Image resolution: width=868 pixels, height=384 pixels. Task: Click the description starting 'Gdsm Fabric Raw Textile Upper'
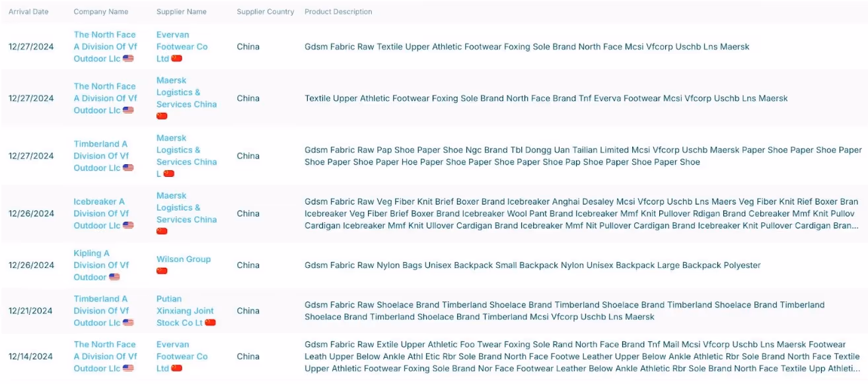[527, 47]
